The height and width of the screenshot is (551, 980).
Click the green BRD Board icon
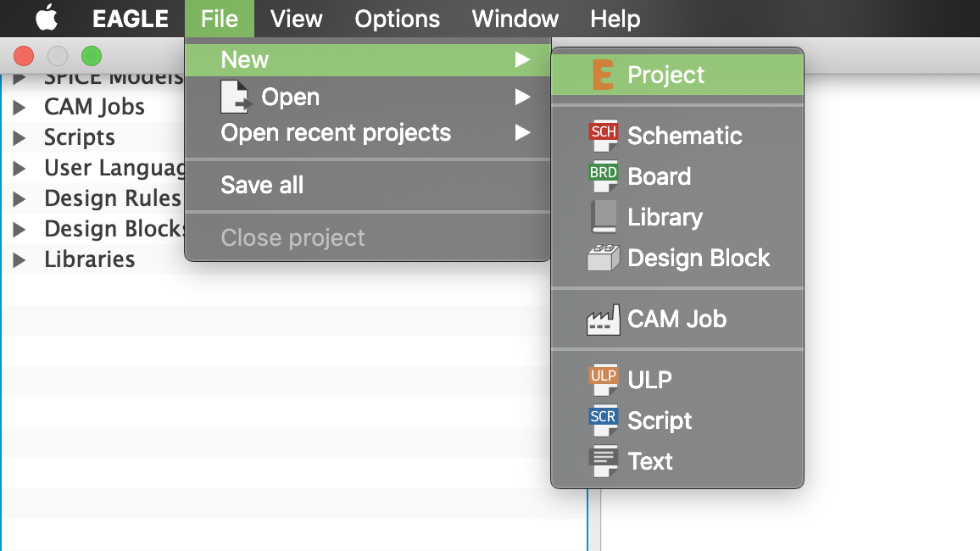603,176
